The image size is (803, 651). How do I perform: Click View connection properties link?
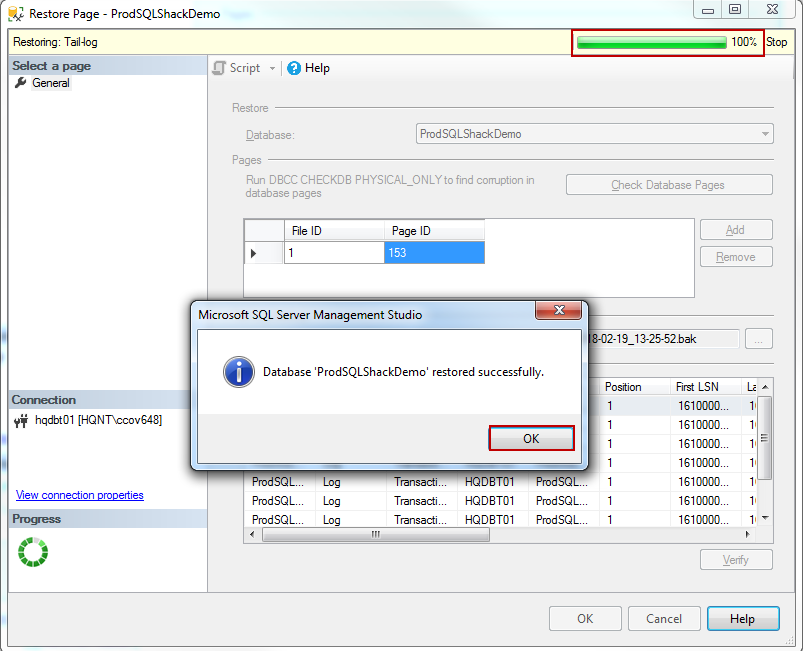[x=79, y=495]
